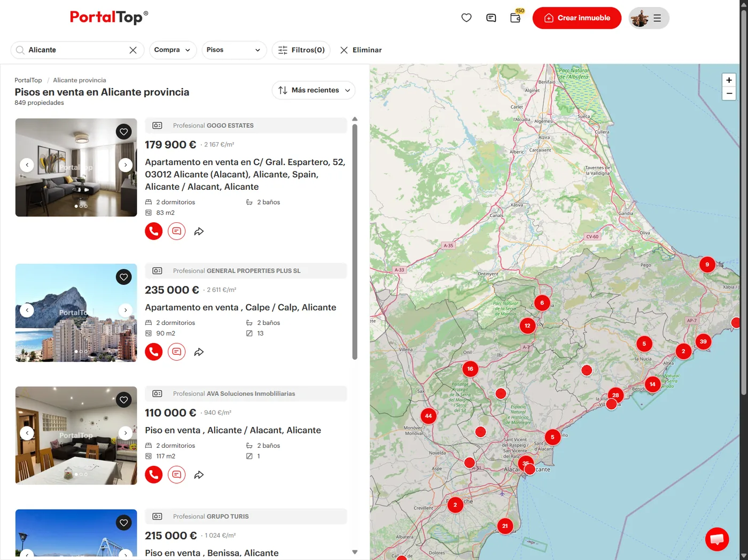Screen dimensions: 748x560
Task: Click the PortalTop logo
Action: (x=109, y=17)
